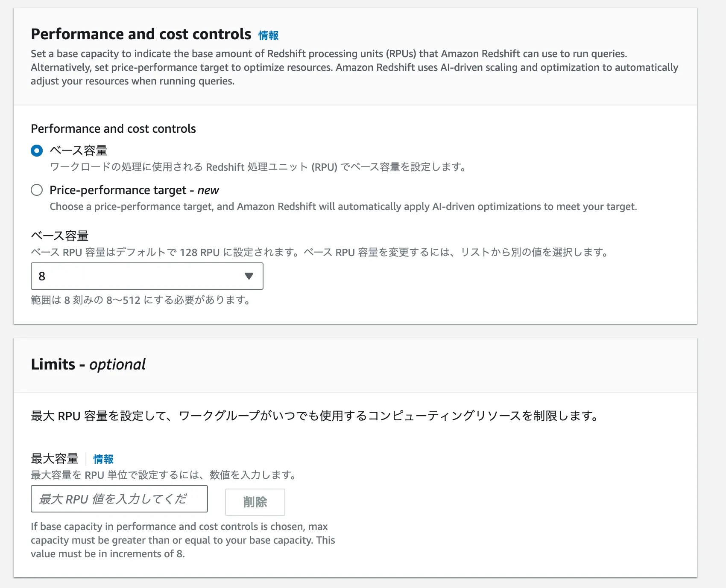The image size is (726, 588).
Task: Click the 最大 RPU 容量 description in Limits section
Action: (x=315, y=416)
